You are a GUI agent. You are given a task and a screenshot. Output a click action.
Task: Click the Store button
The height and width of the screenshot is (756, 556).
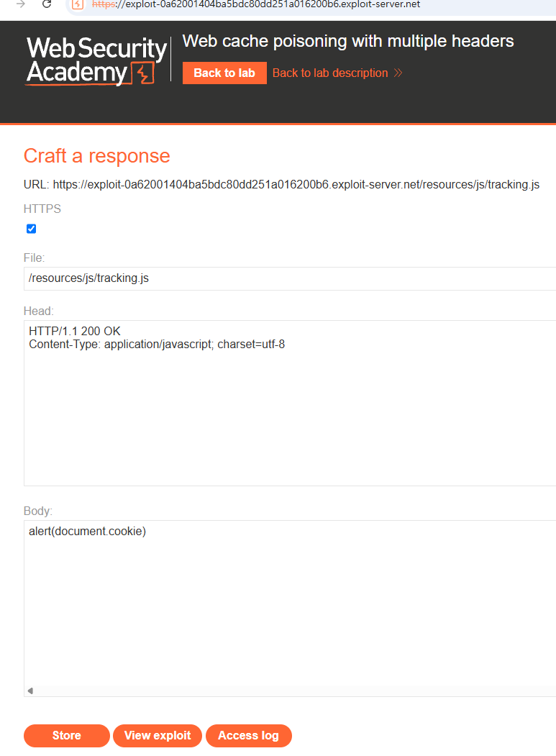point(67,735)
